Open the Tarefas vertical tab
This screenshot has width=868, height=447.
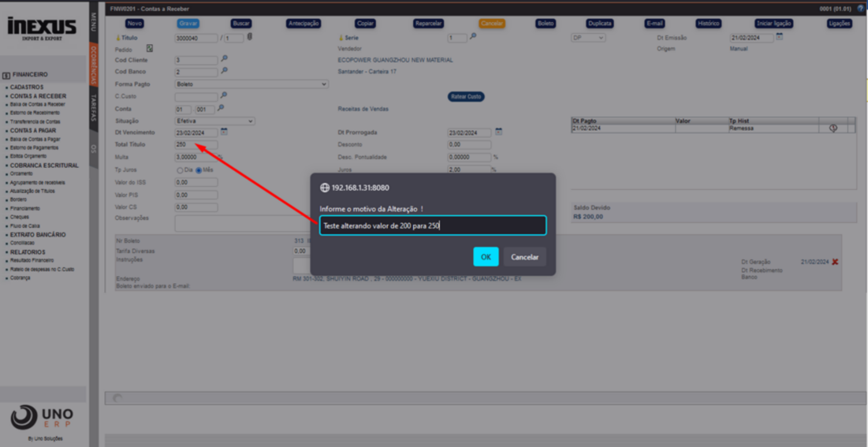93,108
